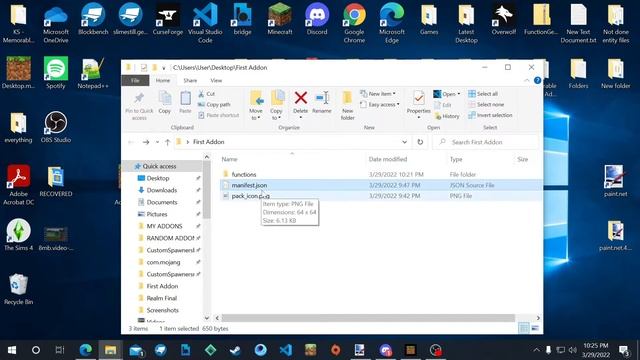Open Discord desktop shortcut
The height and width of the screenshot is (360, 640).
tap(317, 20)
